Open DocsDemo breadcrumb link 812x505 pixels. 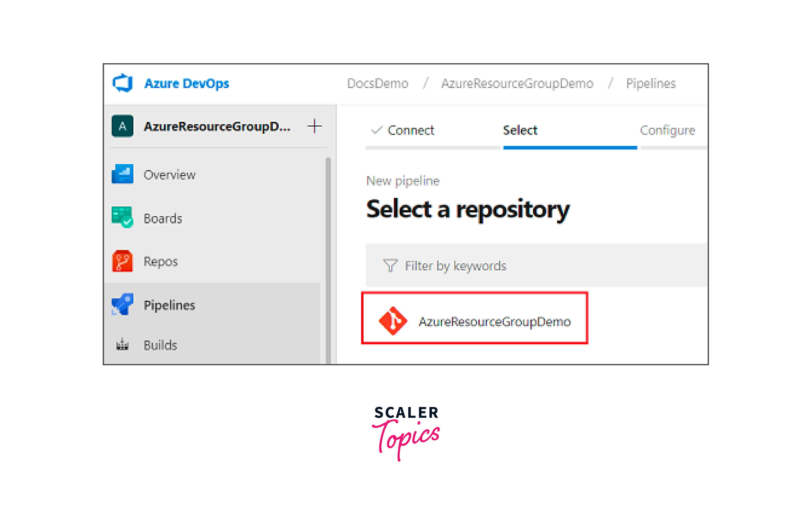pyautogui.click(x=377, y=83)
